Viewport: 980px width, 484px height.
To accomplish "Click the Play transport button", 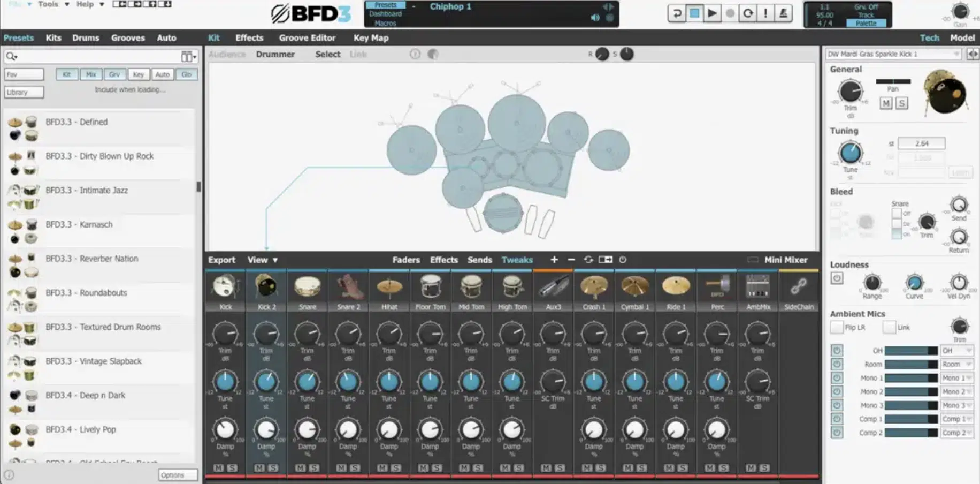I will pyautogui.click(x=712, y=13).
